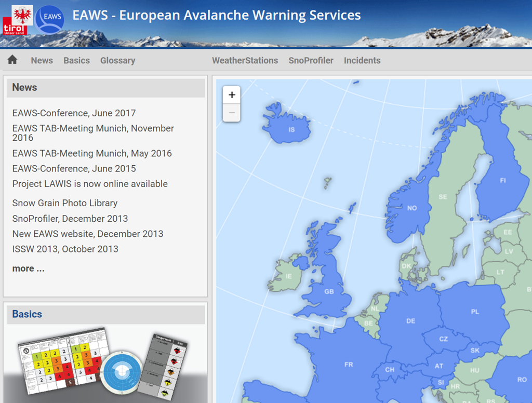Click the round EAWS logo
This screenshot has width=532, height=403.
click(x=50, y=20)
